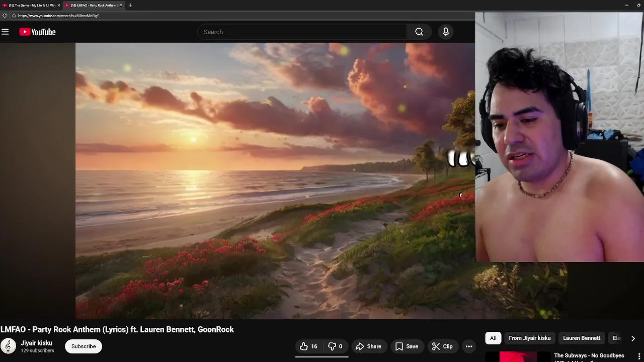Like the video with 16 likes

(x=308, y=346)
